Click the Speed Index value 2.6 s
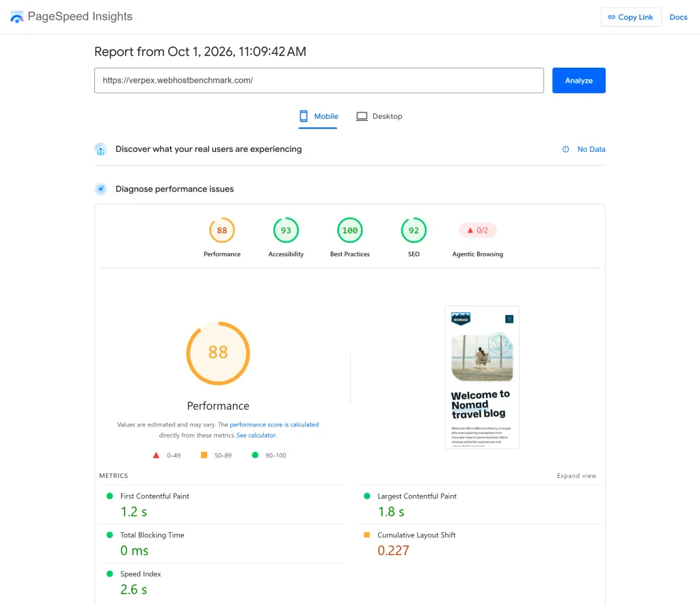Viewport: 700px width, 605px height. pyautogui.click(x=133, y=589)
